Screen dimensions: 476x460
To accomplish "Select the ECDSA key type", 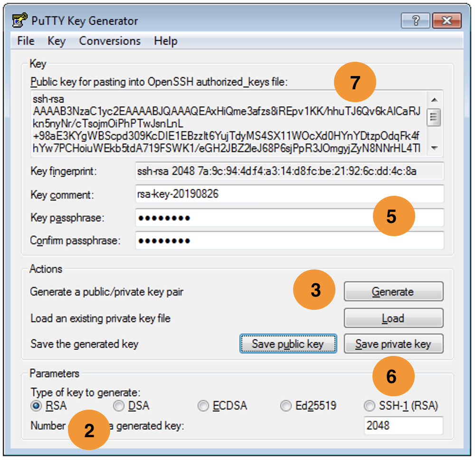I will [222, 406].
